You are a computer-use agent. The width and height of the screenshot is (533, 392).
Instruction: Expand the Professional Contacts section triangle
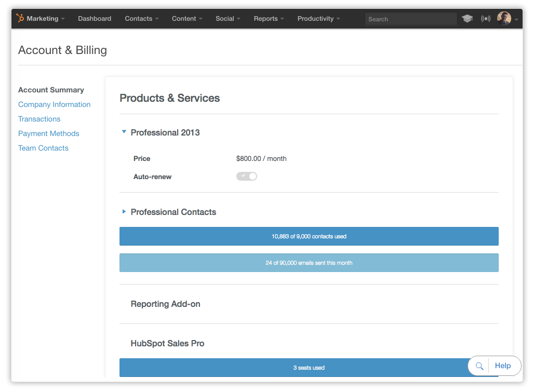[124, 212]
